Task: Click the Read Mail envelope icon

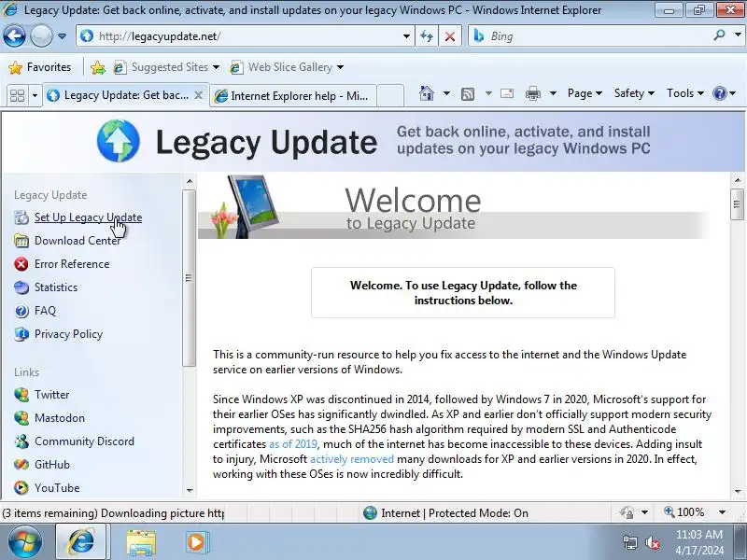Action: click(x=507, y=93)
